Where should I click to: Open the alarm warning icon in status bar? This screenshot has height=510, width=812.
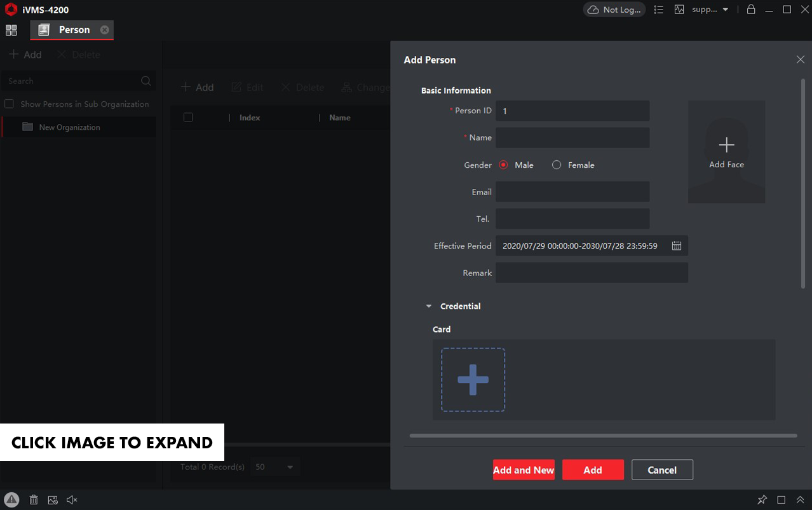[x=12, y=500]
